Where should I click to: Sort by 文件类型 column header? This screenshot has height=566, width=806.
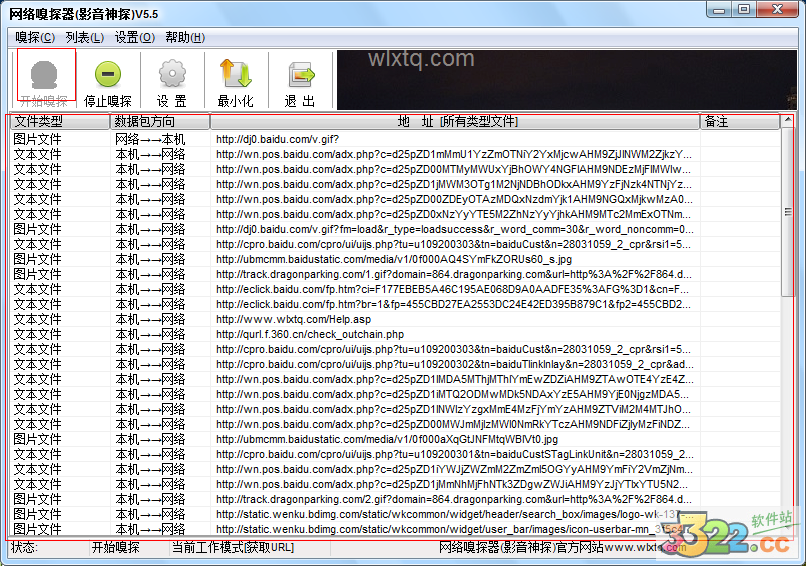[59, 122]
